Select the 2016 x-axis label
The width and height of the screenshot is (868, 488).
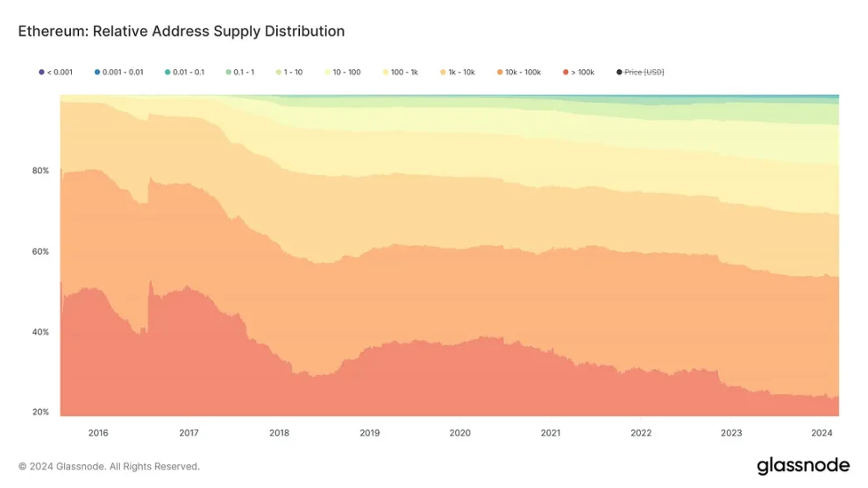click(98, 433)
